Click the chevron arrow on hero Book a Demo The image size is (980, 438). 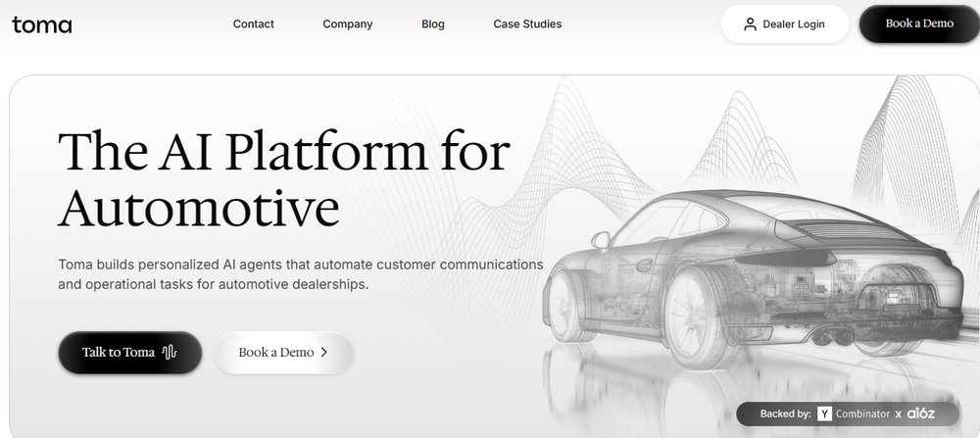point(323,353)
